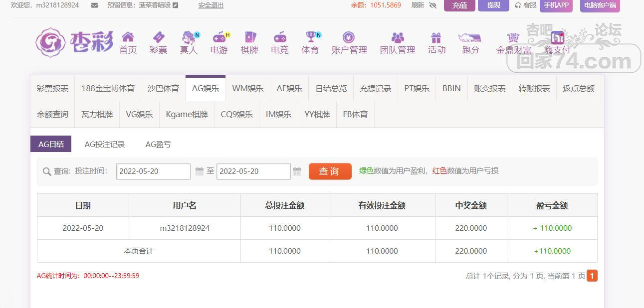
Task: Click the 安全退出 logout link
Action: point(211,5)
